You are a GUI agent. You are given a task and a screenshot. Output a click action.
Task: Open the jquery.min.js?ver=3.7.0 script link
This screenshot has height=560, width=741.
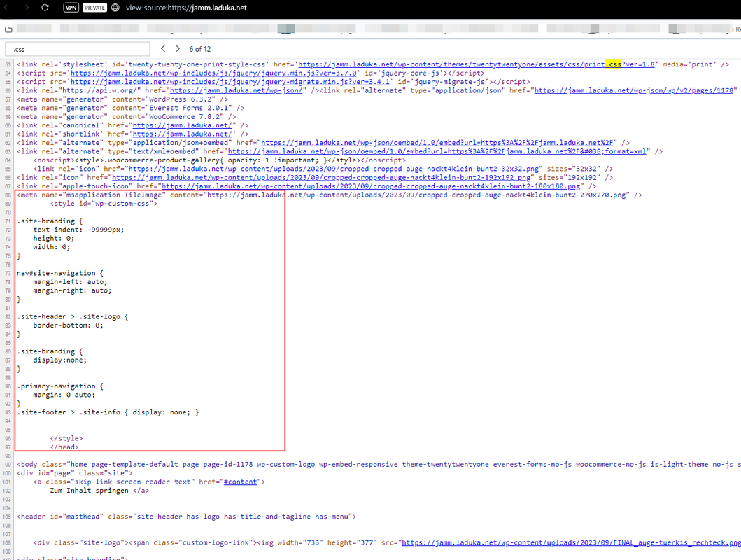(x=213, y=73)
